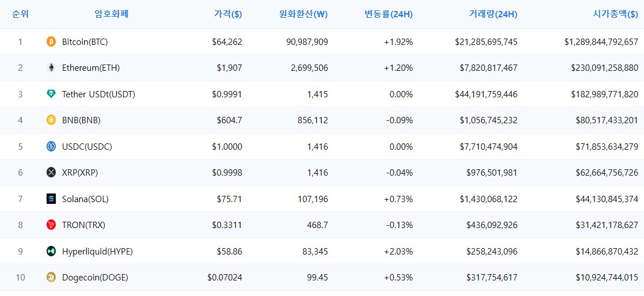Select Hyperliquid market cap $14,866,870,432

pos(607,251)
